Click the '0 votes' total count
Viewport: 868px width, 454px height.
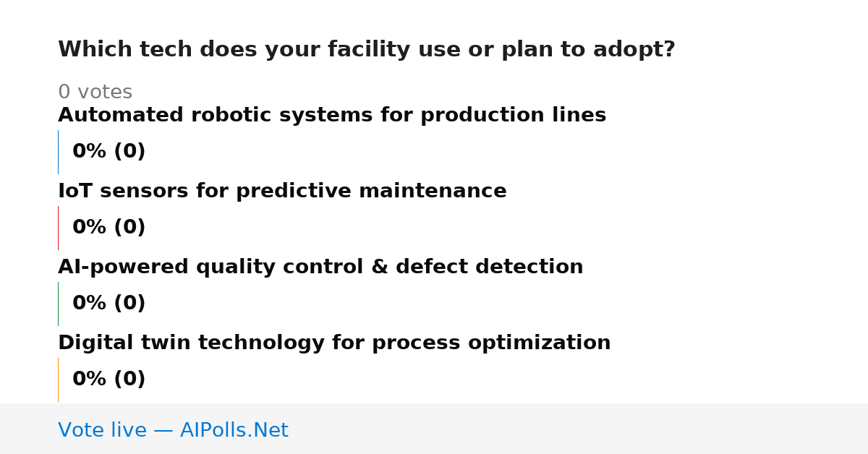pos(95,93)
